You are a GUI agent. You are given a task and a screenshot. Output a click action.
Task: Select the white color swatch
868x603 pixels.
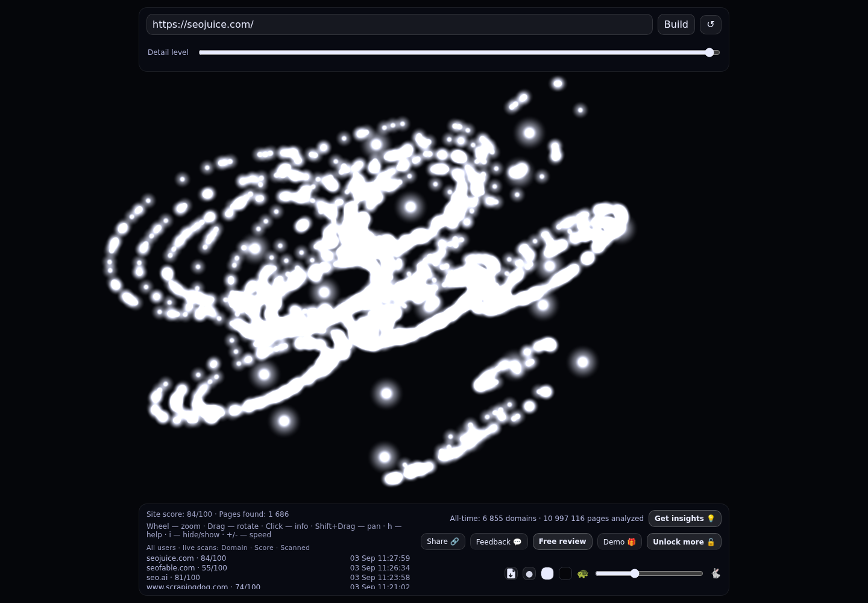547,573
